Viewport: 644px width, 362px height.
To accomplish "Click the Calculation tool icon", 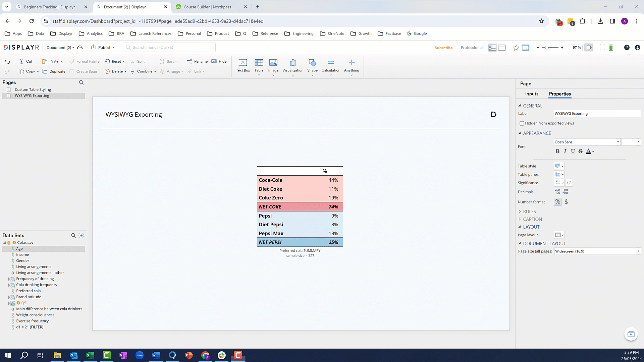I will point(330,63).
